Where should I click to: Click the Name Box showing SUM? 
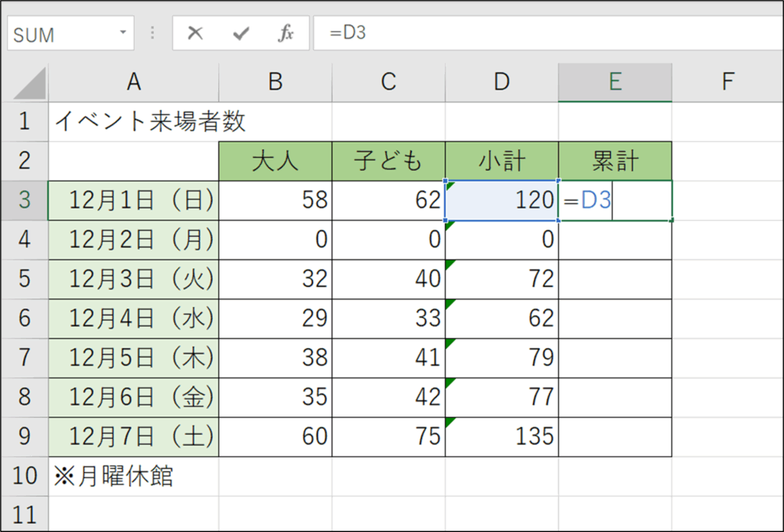(x=70, y=33)
